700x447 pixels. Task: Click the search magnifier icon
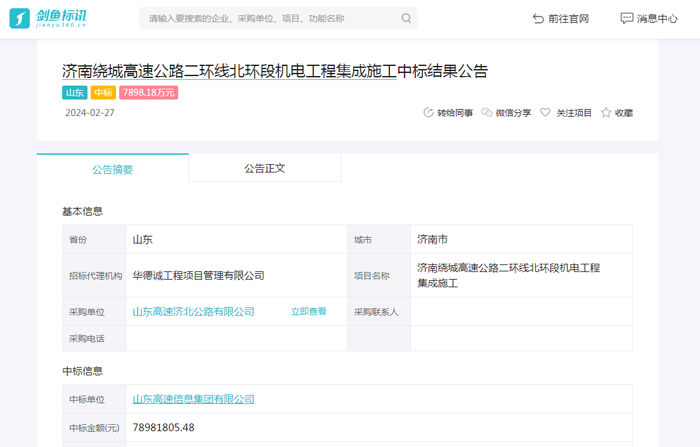(x=406, y=18)
